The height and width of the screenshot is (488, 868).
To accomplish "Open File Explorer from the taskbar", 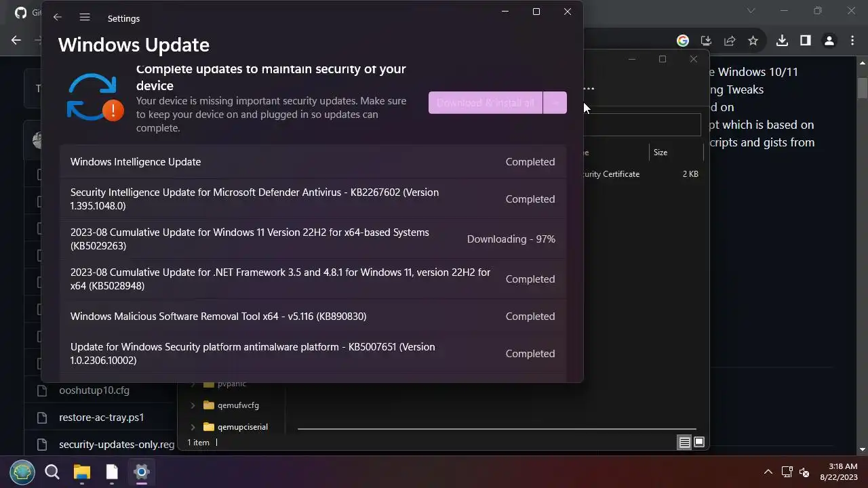I will coord(82,472).
